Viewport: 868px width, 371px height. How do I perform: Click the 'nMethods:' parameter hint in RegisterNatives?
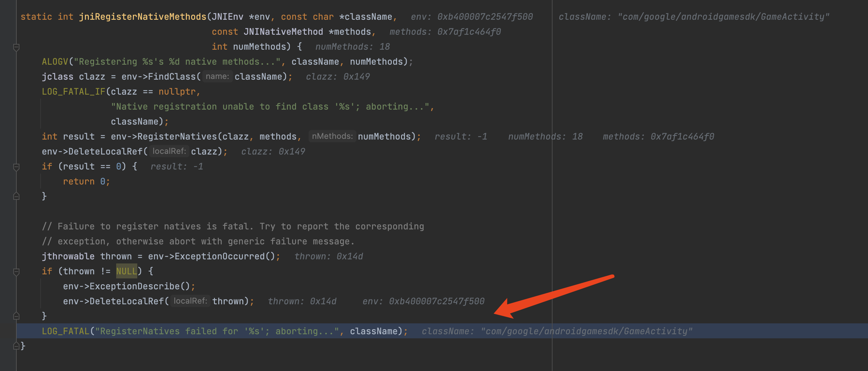332,136
